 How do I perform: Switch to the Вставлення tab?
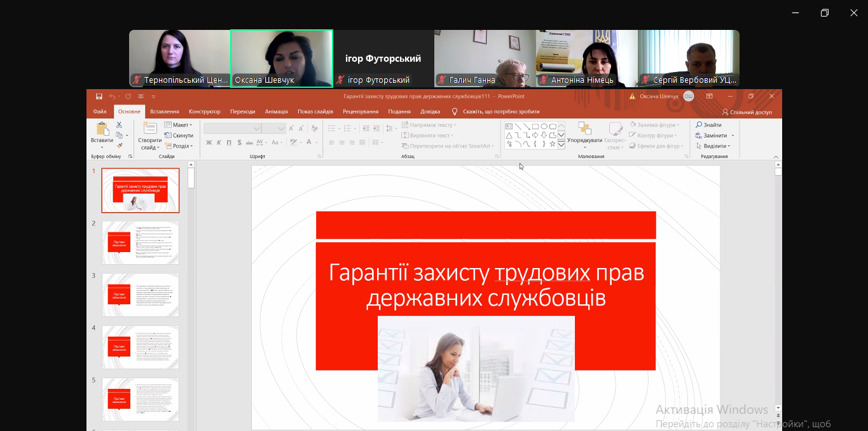(165, 111)
